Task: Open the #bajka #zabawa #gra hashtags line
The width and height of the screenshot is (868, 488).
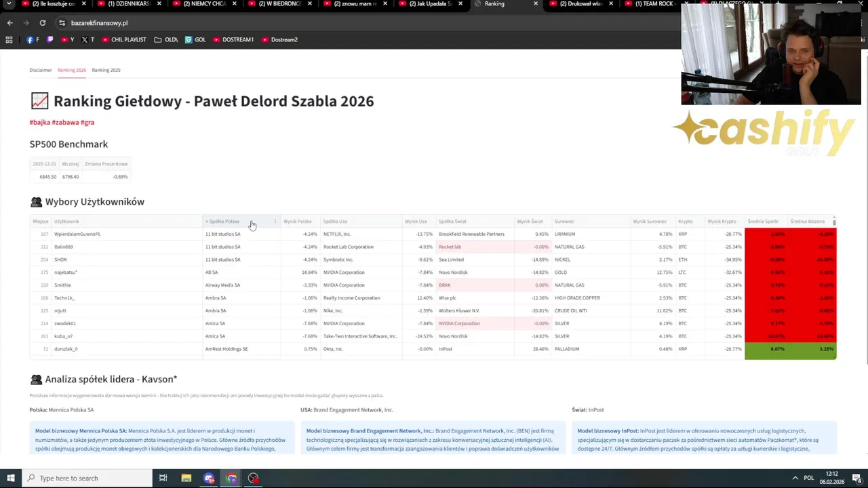Action: (62, 122)
